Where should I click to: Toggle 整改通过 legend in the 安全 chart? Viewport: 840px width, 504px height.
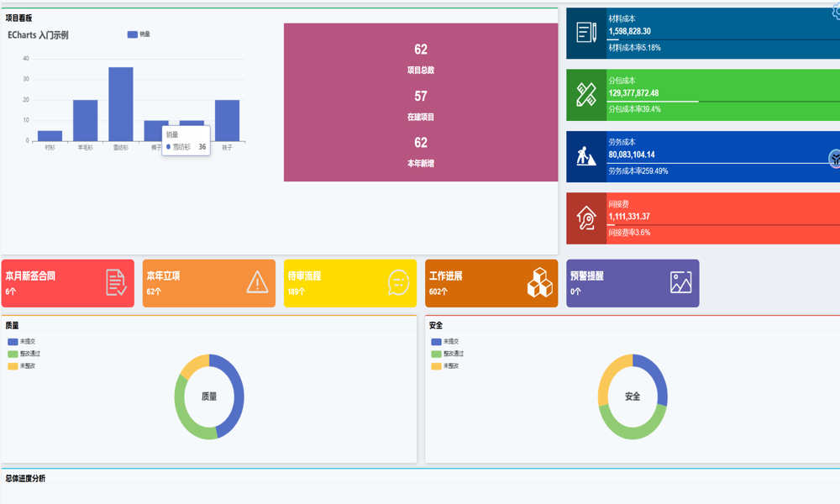point(448,354)
